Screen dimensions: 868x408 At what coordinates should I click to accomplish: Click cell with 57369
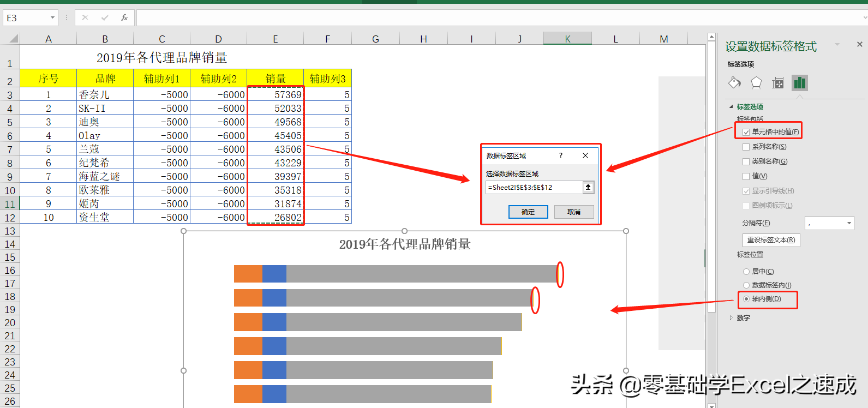click(276, 94)
